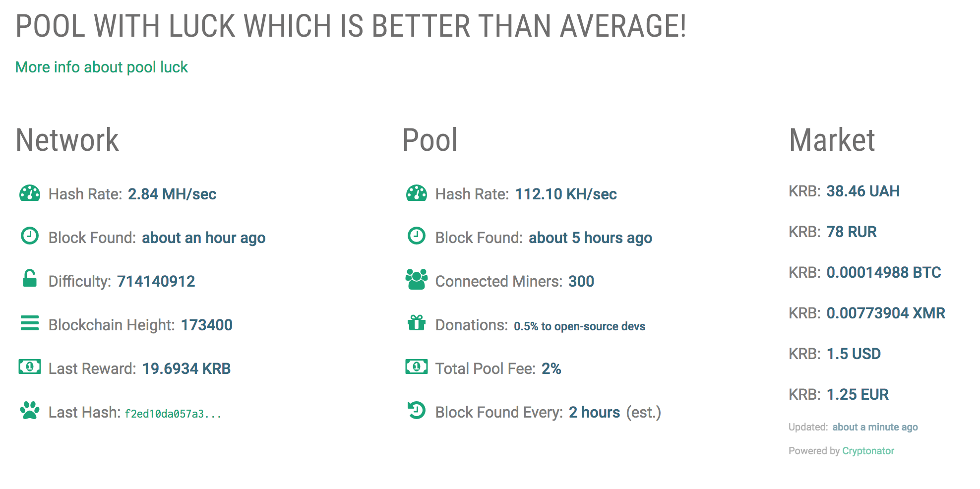This screenshot has width=980, height=489.
Task: Open the last hash f2ed10da057a3 link
Action: tap(173, 414)
